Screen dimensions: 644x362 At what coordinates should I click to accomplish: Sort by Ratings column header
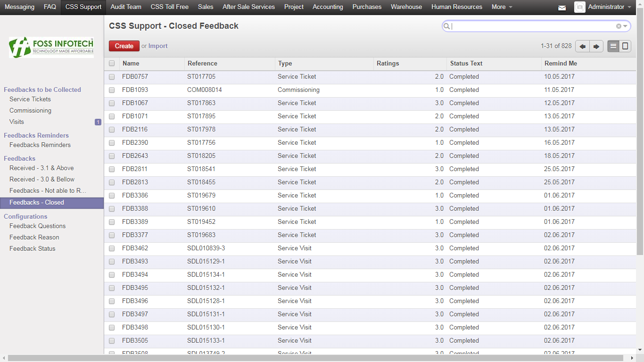coord(410,64)
